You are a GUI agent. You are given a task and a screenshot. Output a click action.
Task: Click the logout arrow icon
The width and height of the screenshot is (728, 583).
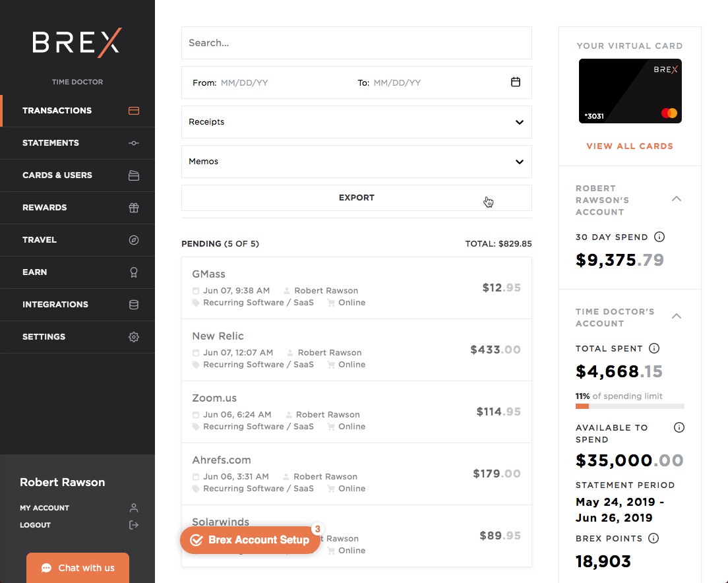(x=133, y=525)
